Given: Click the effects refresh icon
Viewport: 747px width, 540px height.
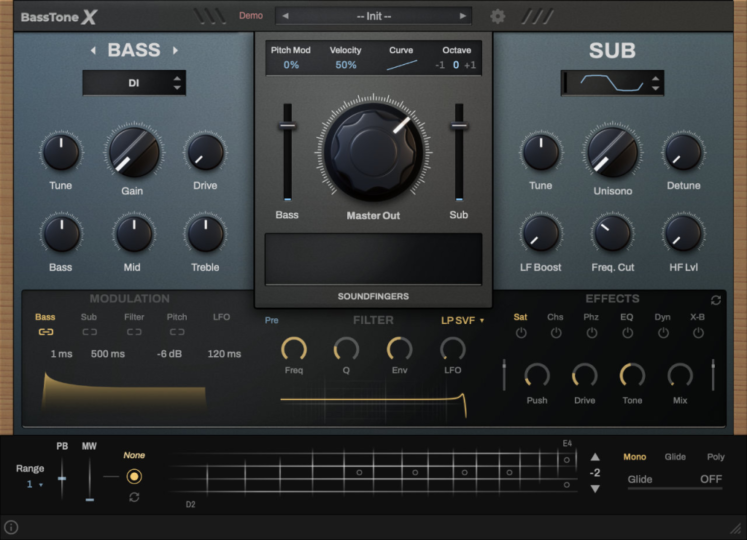Looking at the screenshot, I should pos(716,300).
